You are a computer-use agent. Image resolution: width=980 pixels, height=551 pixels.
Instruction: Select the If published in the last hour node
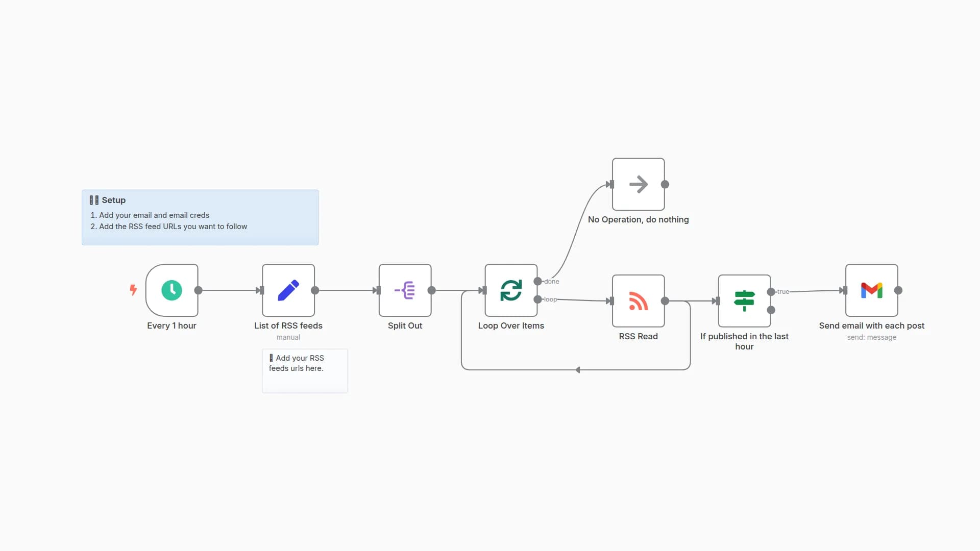point(744,301)
